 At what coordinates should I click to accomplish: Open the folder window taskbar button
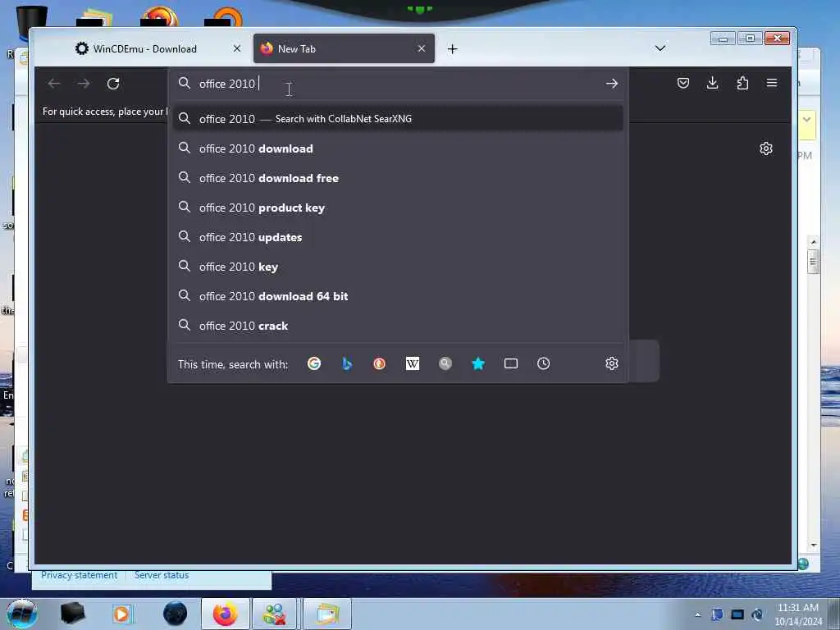(x=327, y=614)
